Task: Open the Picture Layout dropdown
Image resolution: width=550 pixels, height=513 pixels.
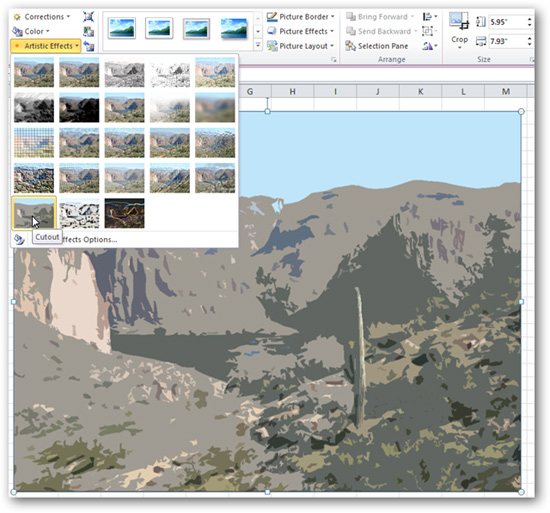Action: [301, 46]
